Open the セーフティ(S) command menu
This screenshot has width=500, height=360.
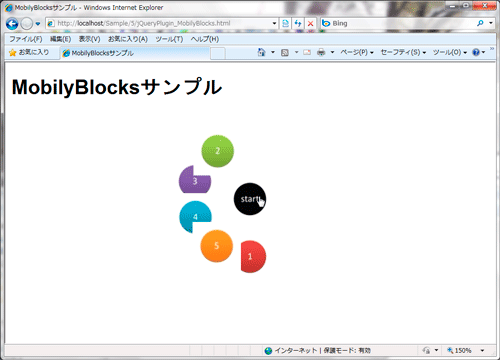(403, 52)
